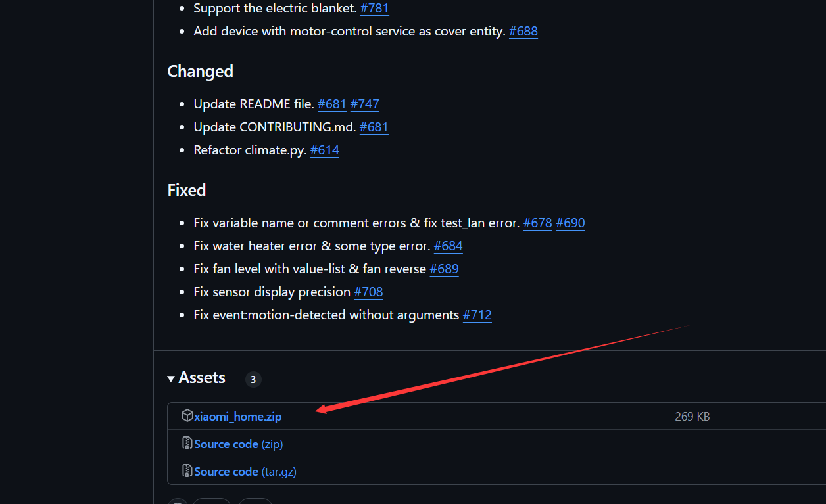The height and width of the screenshot is (504, 826).
Task: Open the #684 water heater fix link
Action: [x=449, y=246]
